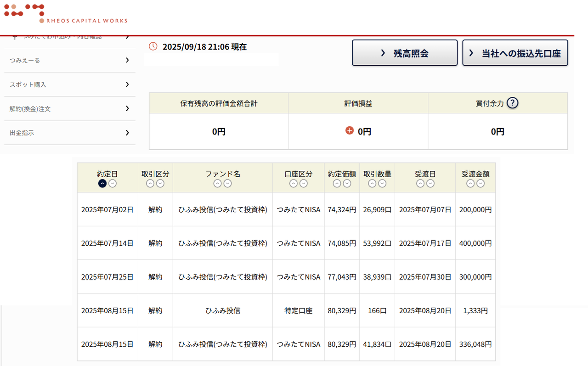Click ひふみ投信 fund name in 特定口座 row

tap(223, 310)
